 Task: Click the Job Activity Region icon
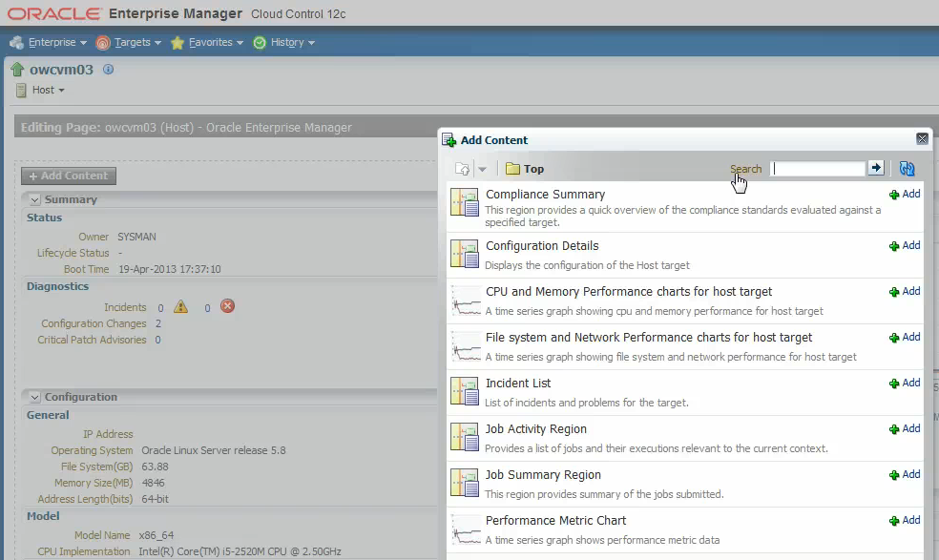click(465, 437)
